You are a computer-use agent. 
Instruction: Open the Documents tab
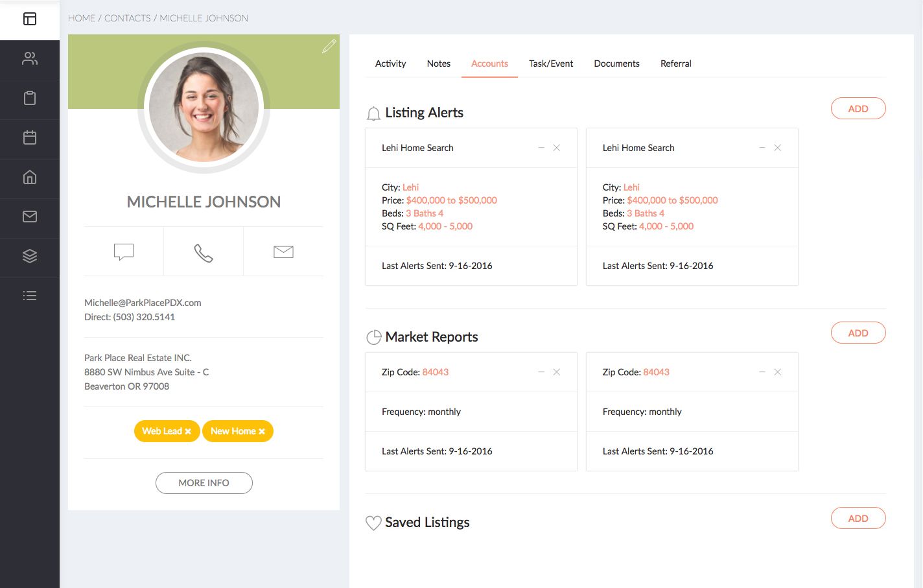coord(616,64)
